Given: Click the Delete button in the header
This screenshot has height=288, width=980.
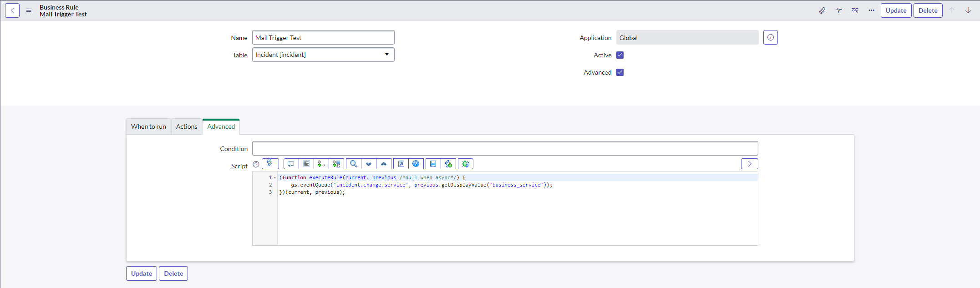Looking at the screenshot, I should pos(928,10).
